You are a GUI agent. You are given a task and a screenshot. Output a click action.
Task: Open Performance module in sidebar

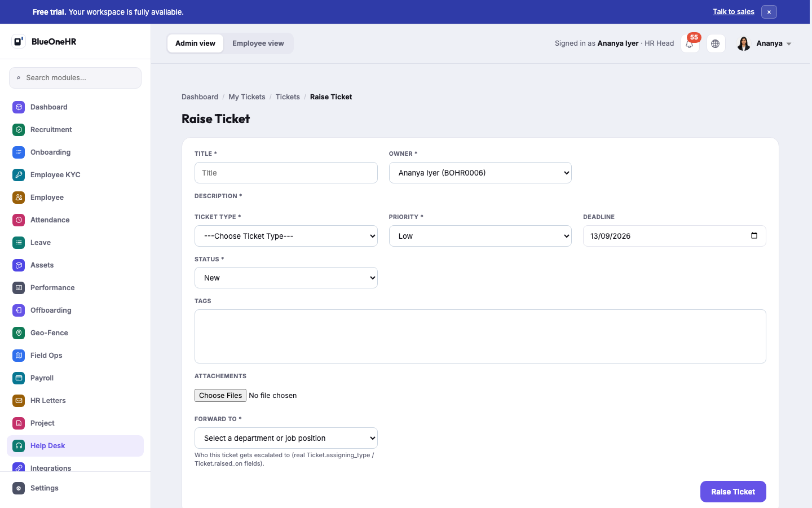coord(75,287)
